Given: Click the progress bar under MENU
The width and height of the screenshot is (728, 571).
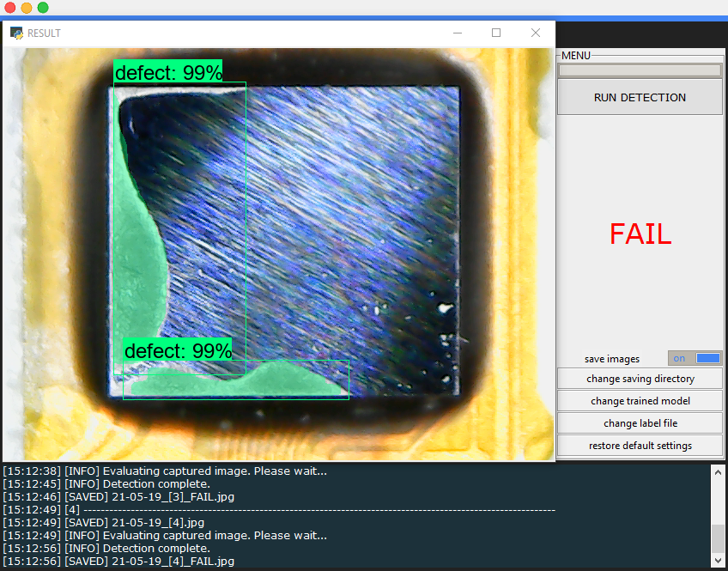Looking at the screenshot, I should [x=640, y=70].
